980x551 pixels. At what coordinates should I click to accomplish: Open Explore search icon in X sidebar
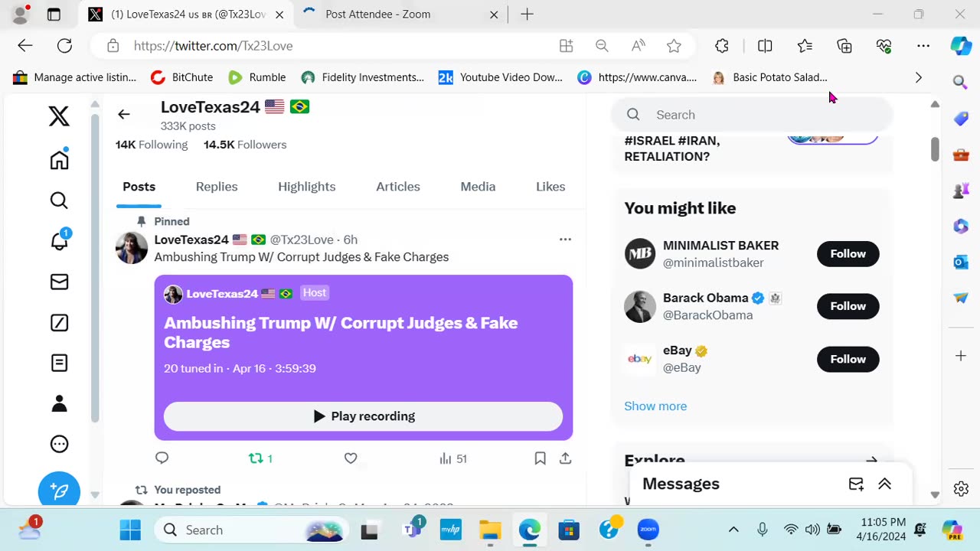pos(59,201)
